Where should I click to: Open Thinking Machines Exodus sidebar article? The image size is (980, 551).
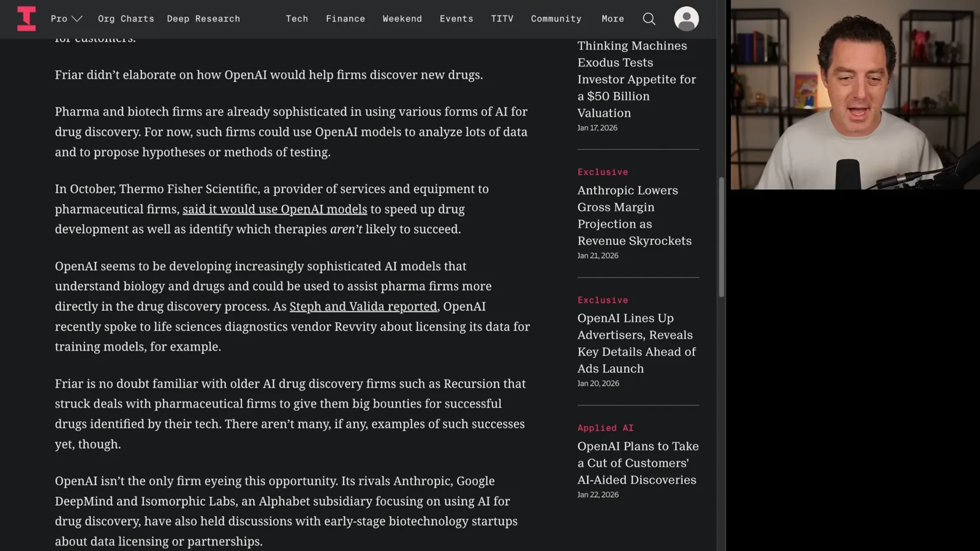point(636,80)
